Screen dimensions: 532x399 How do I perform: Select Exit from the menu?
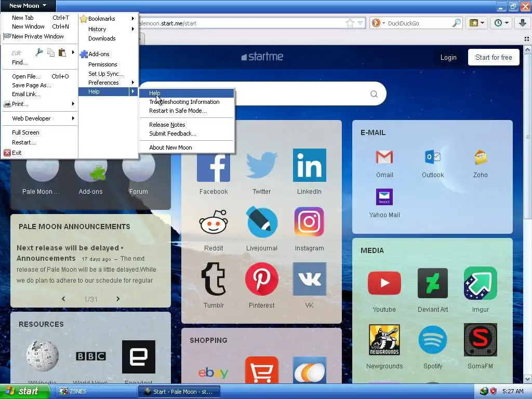click(40, 153)
